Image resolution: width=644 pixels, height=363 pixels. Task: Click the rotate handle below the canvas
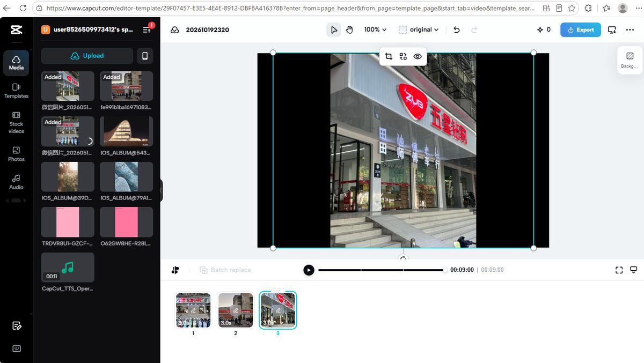coord(404,258)
